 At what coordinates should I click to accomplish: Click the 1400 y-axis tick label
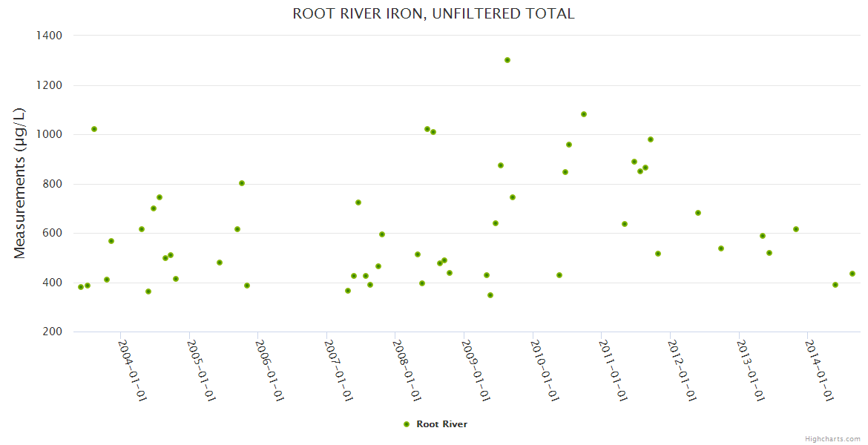[x=49, y=36]
